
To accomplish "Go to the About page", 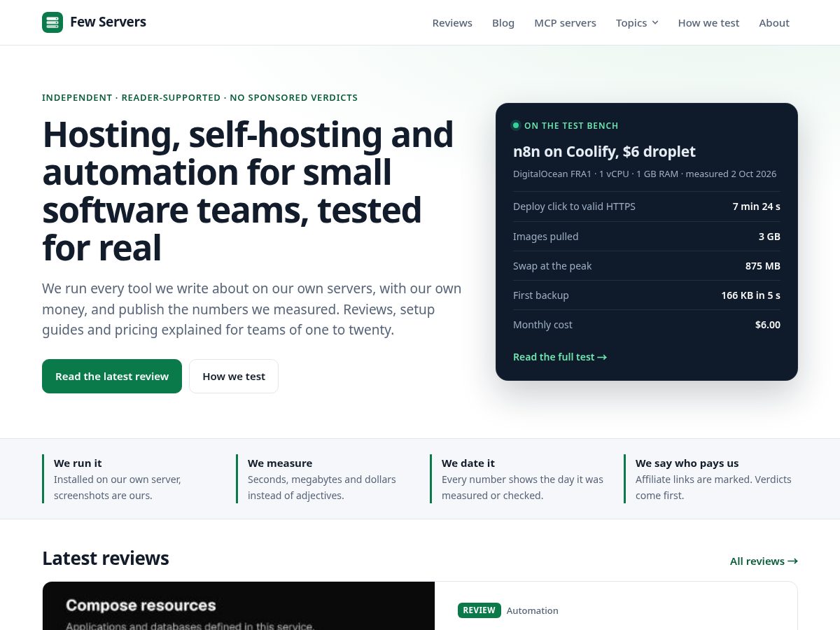I will coord(774,23).
